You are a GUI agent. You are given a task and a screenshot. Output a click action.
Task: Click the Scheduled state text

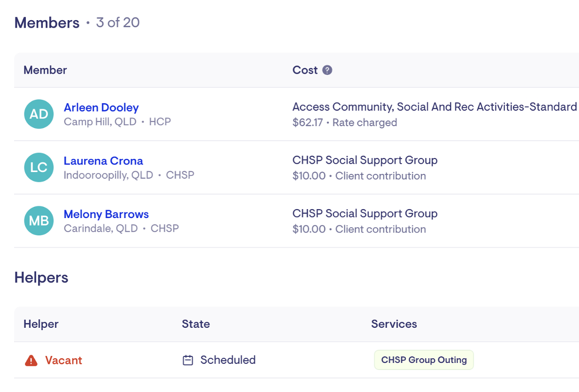228,361
